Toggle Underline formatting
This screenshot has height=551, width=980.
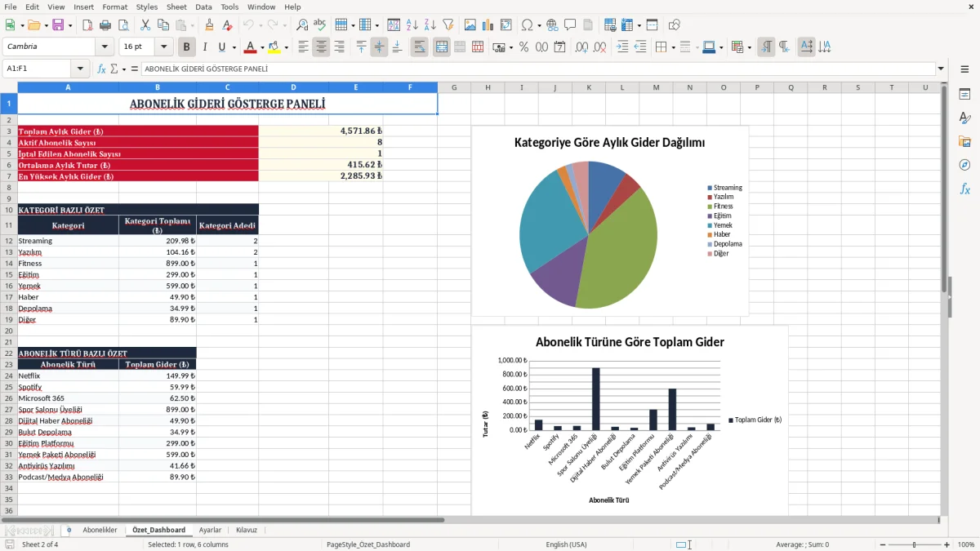pyautogui.click(x=222, y=47)
